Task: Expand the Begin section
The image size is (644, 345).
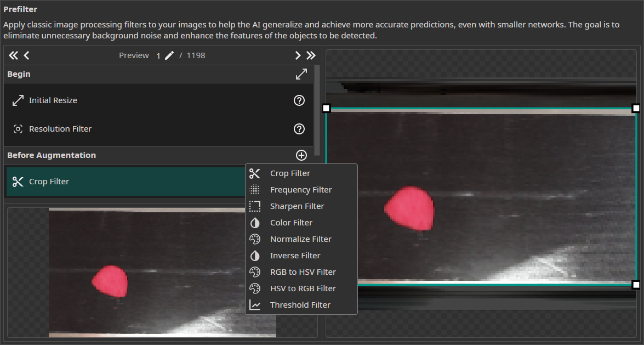Action: [x=301, y=73]
